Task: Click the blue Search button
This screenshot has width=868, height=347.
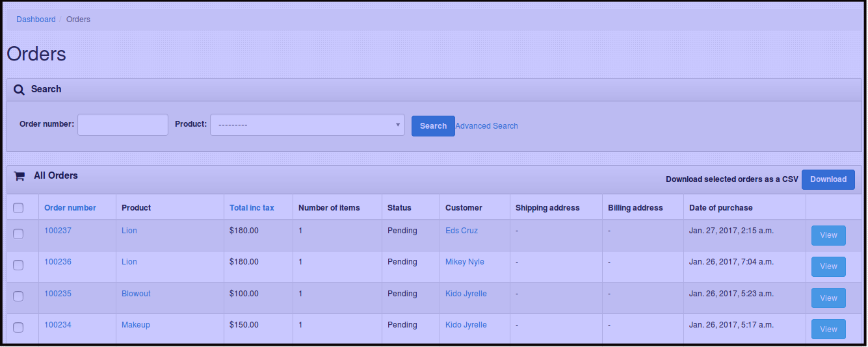Action: 433,126
